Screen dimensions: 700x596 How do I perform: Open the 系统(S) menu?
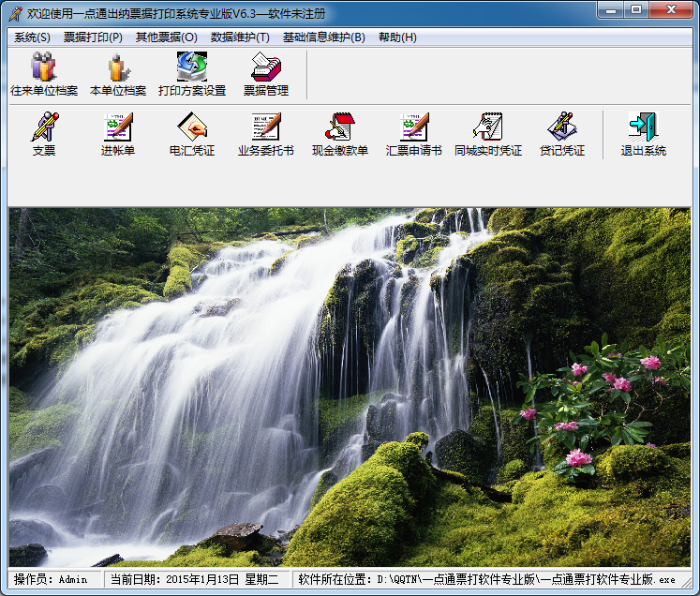33,37
